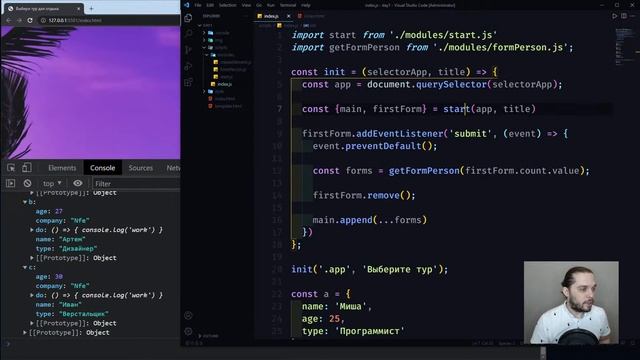Click the Split Editor icon
Viewport: 640px width, 360px height.
click(624, 16)
